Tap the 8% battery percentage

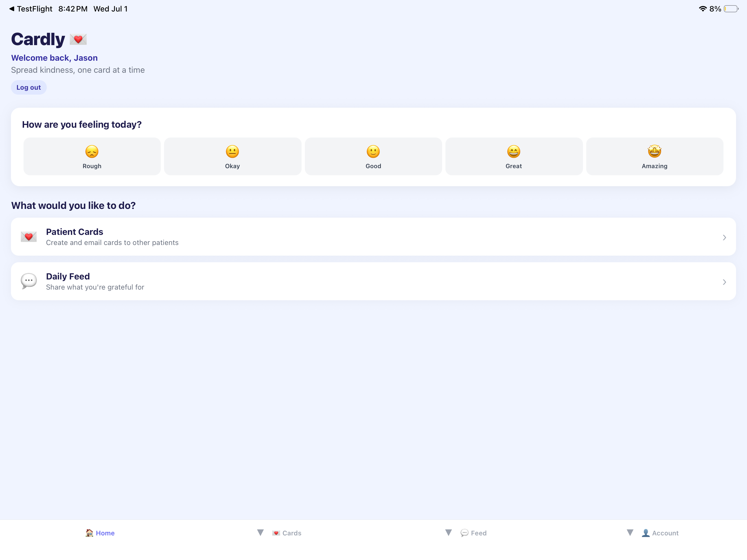[715, 9]
